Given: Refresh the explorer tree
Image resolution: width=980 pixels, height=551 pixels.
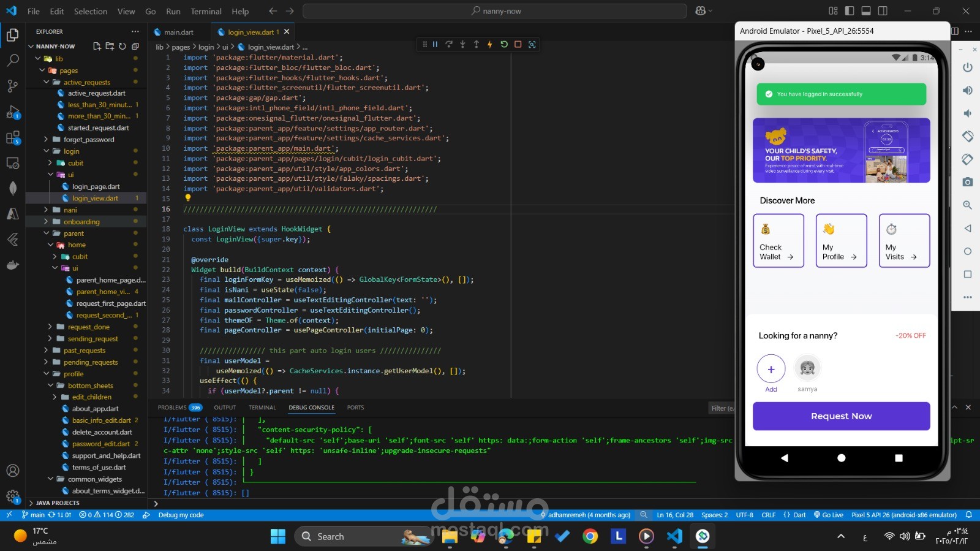Looking at the screenshot, I should point(123,46).
